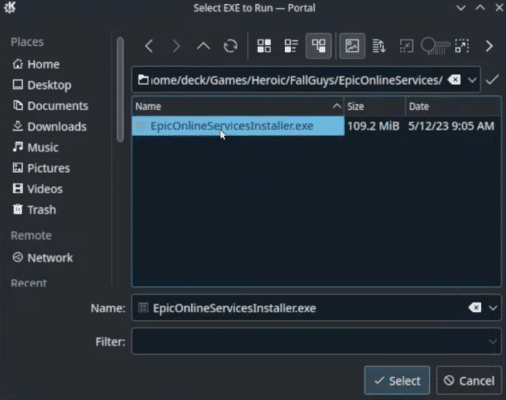The image size is (506, 400).
Task: Adjust the icon zoom slider
Action: tap(435, 46)
